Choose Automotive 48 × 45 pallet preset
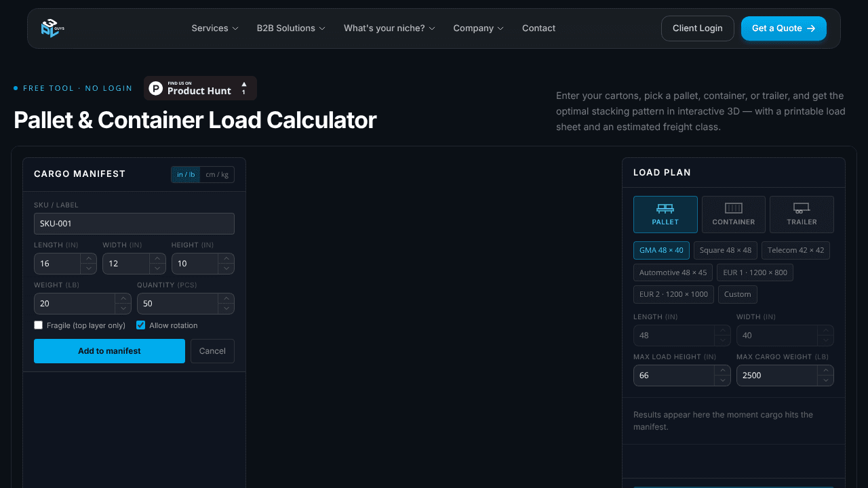The image size is (868, 488). pos(673,272)
